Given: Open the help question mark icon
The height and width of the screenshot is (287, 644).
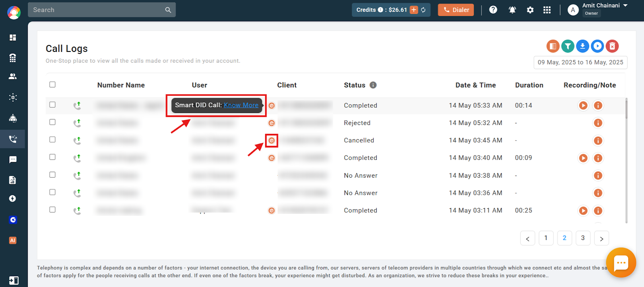Looking at the screenshot, I should (x=493, y=10).
